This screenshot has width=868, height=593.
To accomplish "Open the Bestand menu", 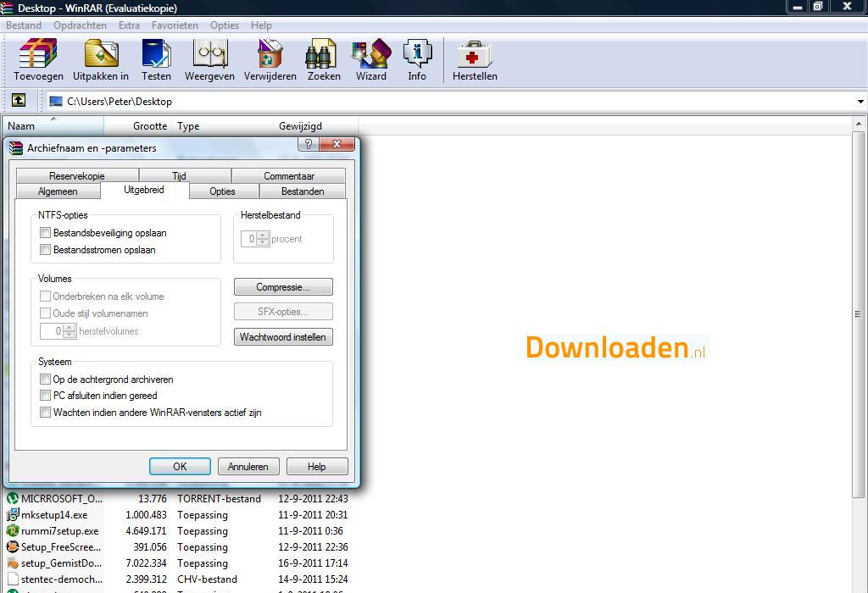I will (x=23, y=25).
